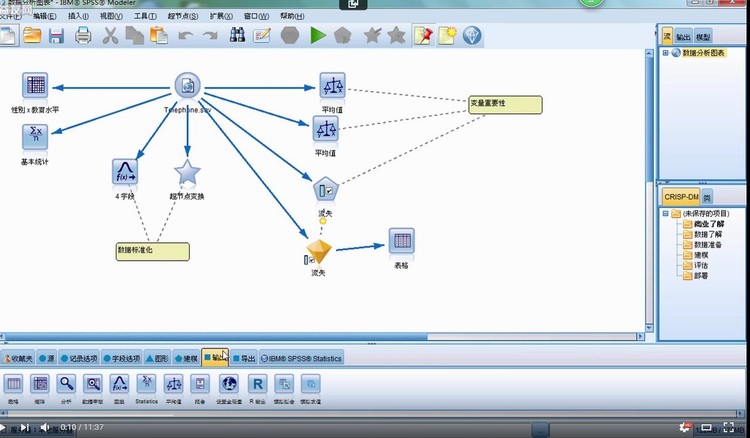
Task: Open the 模型 tab in manager pane
Action: 703,37
